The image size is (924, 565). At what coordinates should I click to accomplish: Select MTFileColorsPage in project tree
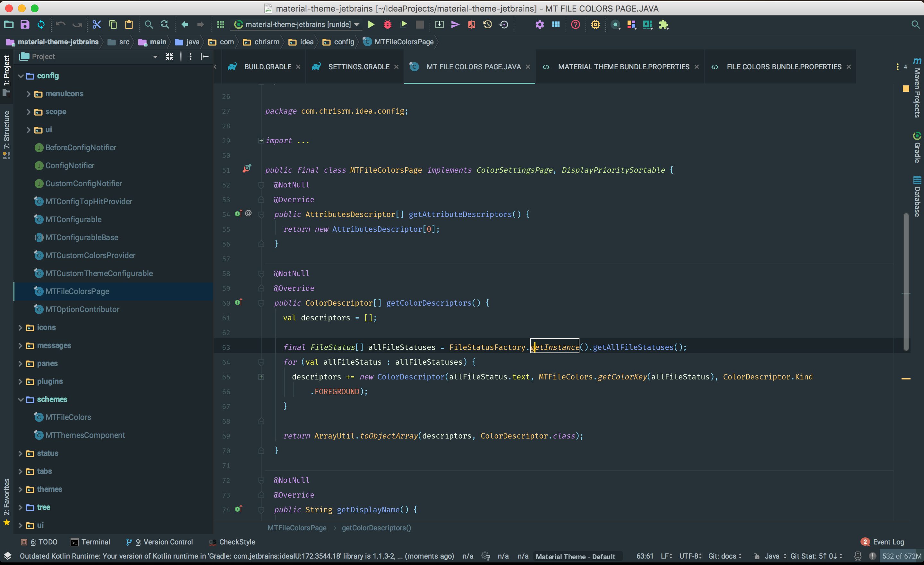point(77,291)
